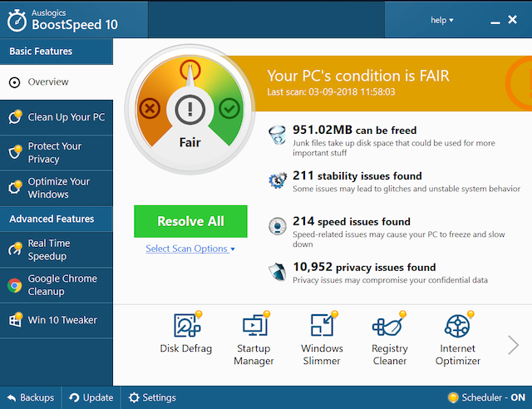The width and height of the screenshot is (532, 409).
Task: Click the exclamation mark icon in gauge center
Action: pyautogui.click(x=190, y=110)
